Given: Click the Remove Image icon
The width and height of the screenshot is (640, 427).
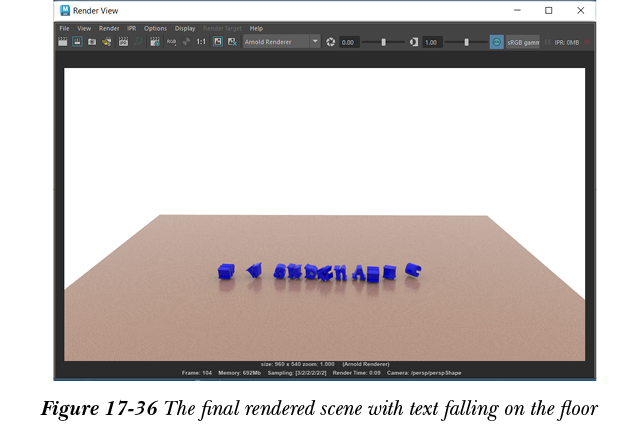Looking at the screenshot, I should (232, 42).
